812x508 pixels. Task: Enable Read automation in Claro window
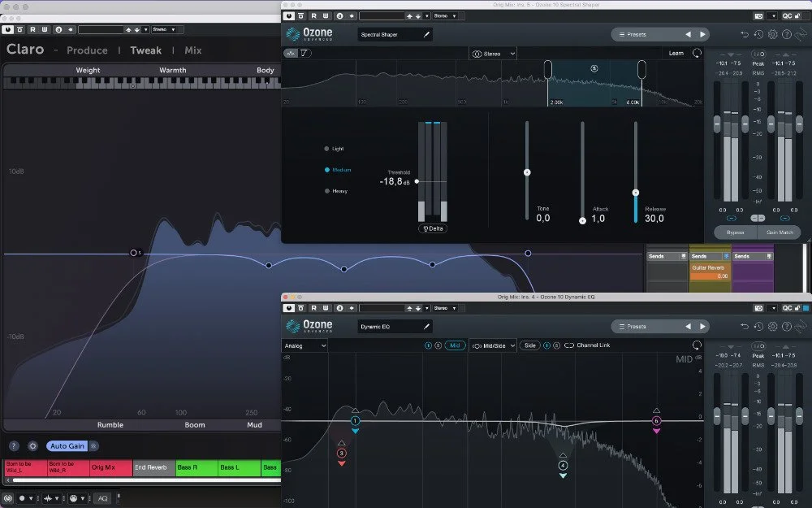click(x=32, y=29)
